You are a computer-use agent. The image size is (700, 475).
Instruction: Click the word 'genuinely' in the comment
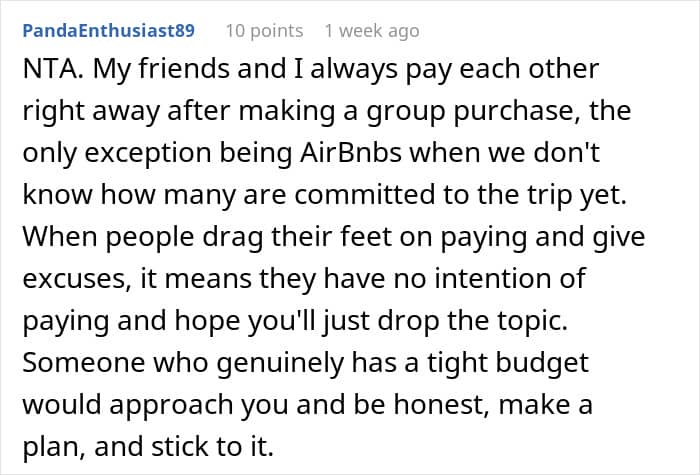[280, 364]
